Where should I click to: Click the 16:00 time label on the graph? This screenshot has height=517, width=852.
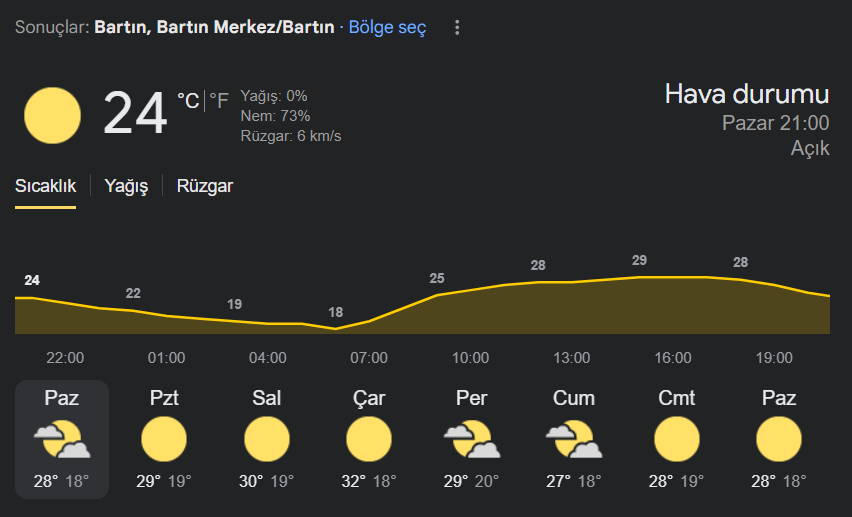pyautogui.click(x=673, y=358)
